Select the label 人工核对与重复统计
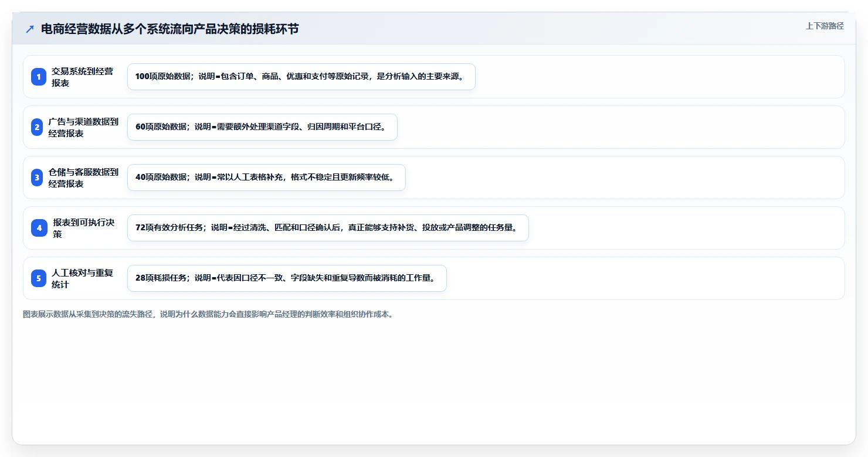The image size is (868, 457). 82,278
